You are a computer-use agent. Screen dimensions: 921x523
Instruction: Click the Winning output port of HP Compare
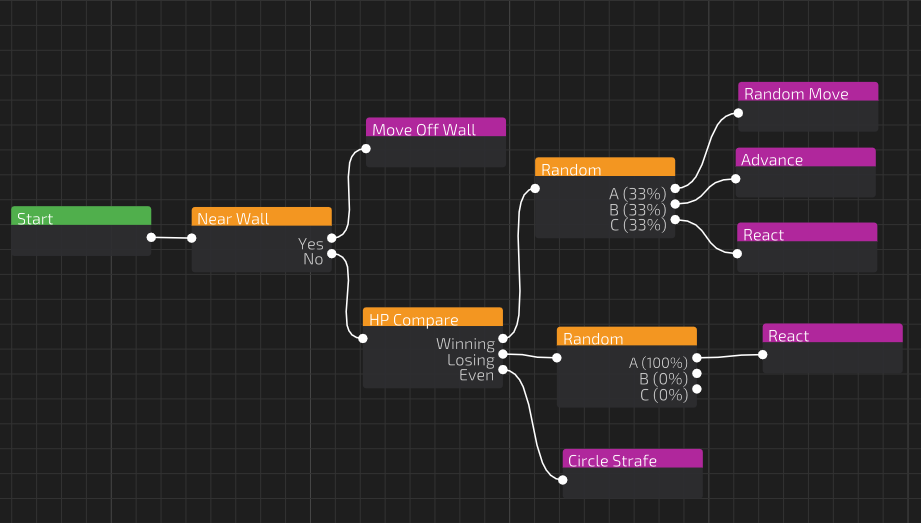point(503,338)
